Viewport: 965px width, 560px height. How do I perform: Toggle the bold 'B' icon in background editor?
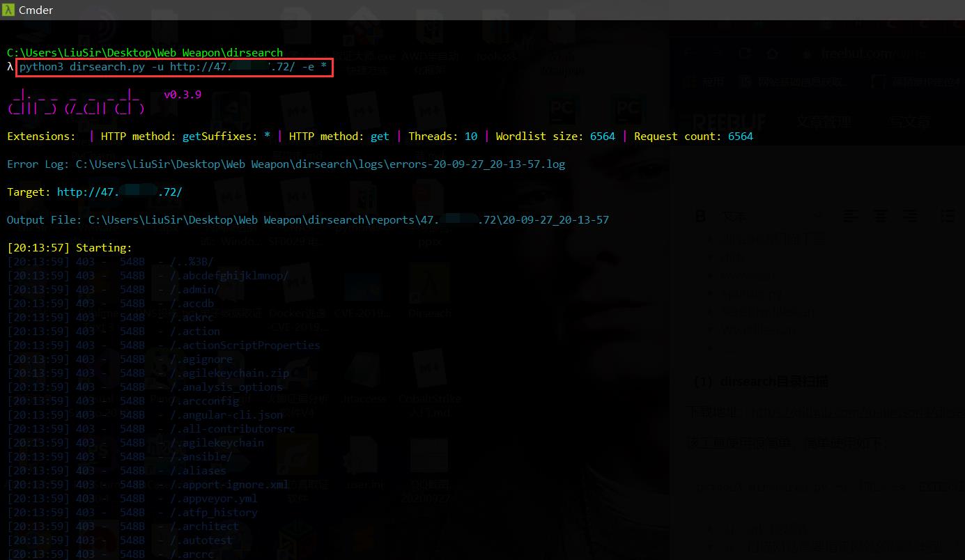(x=700, y=217)
